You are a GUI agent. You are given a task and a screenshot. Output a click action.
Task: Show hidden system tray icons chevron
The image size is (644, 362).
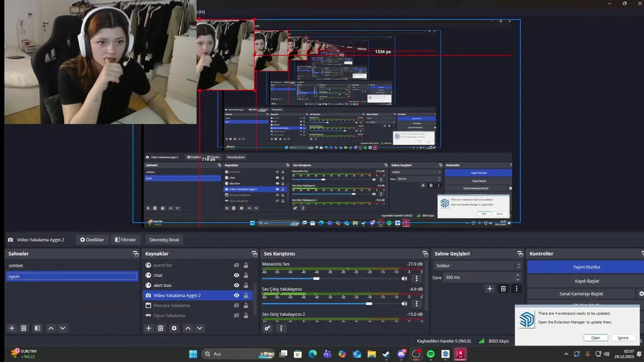[x=566, y=354]
